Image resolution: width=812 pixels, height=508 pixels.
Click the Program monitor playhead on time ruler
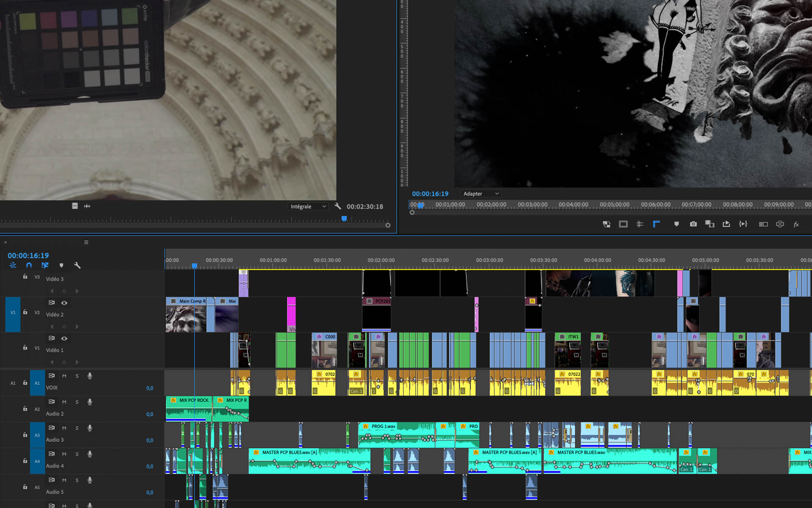420,205
